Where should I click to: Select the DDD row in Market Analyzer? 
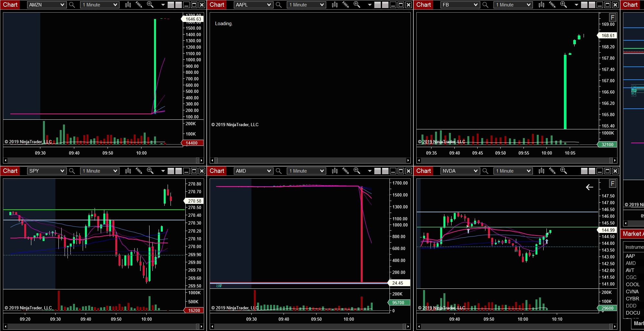click(634, 306)
